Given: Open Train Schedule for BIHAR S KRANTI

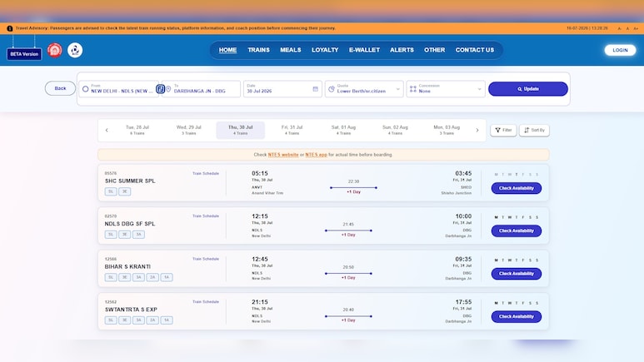Looking at the screenshot, I should point(206,259).
